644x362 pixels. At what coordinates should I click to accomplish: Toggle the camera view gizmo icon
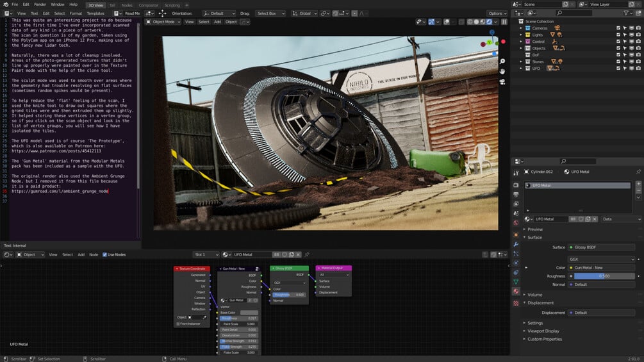502,81
